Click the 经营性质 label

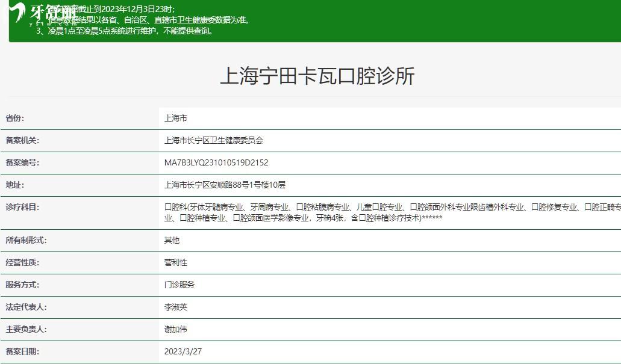click(22, 262)
